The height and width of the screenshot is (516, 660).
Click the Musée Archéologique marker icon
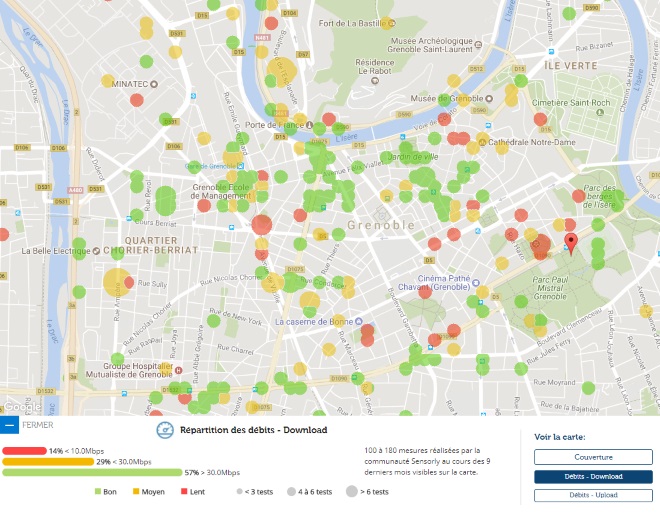point(478,44)
